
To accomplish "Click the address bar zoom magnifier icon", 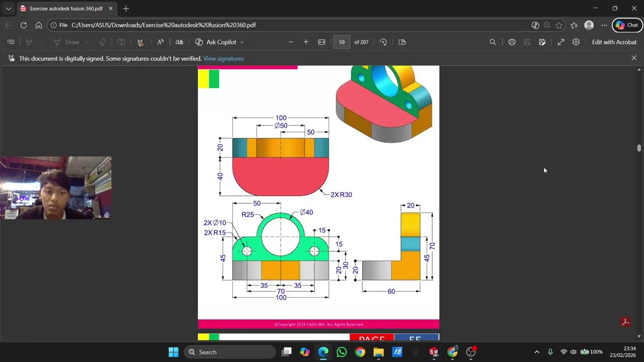I will click(x=547, y=25).
